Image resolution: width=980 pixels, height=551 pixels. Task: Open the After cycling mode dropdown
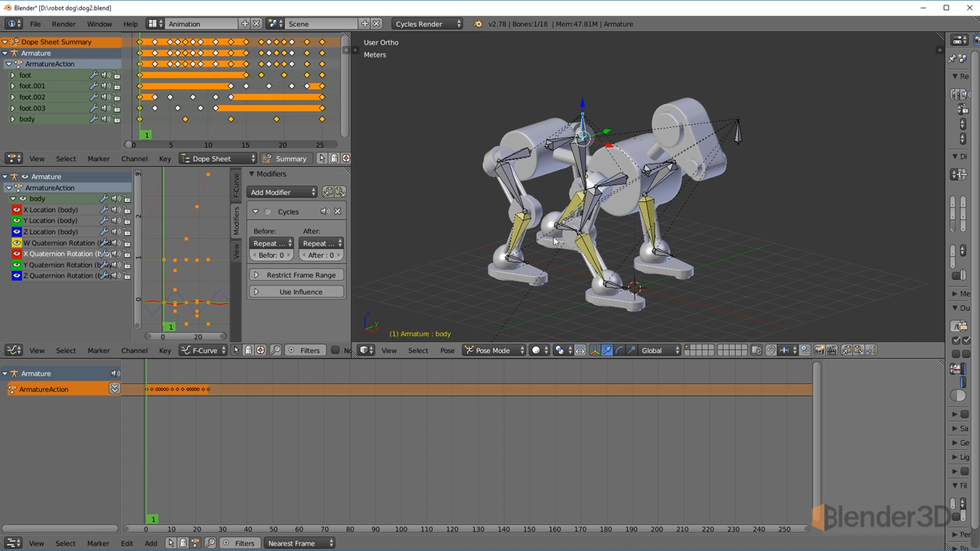click(x=322, y=243)
